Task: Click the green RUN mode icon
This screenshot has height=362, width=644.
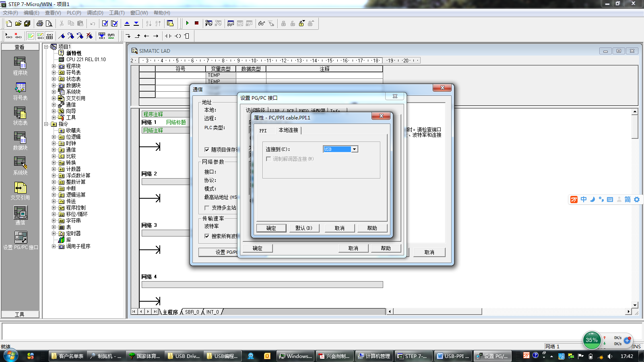Action: pos(188,23)
